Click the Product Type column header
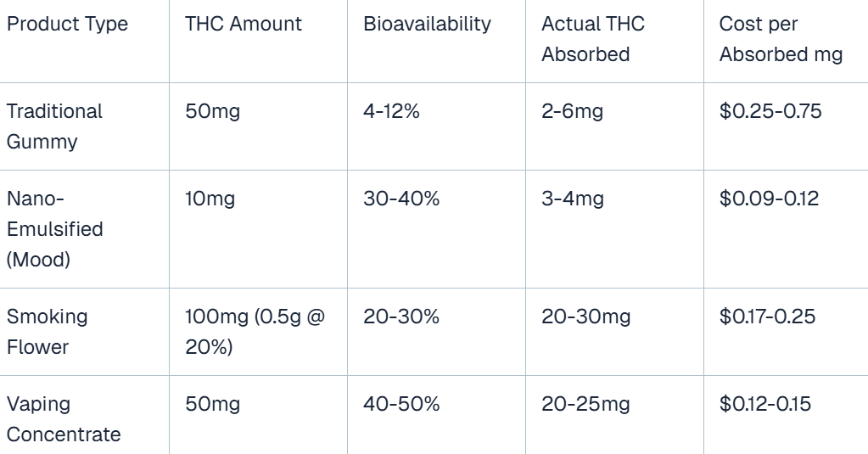 67,24
